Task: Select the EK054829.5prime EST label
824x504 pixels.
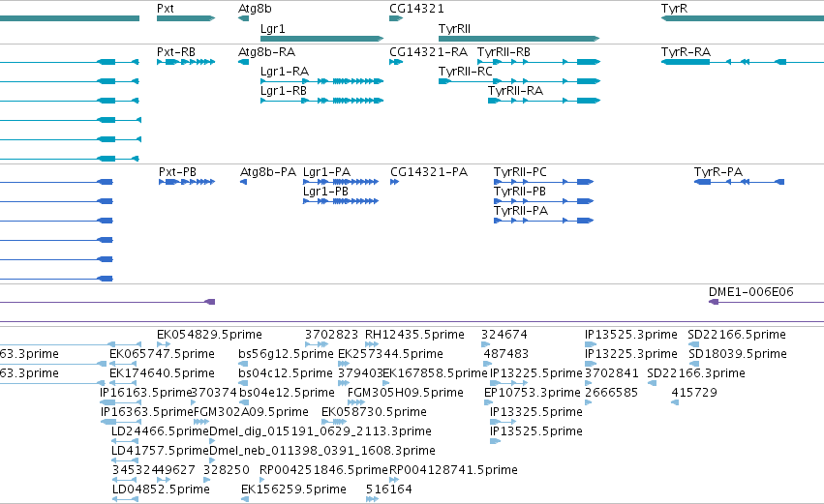Action: (209, 335)
